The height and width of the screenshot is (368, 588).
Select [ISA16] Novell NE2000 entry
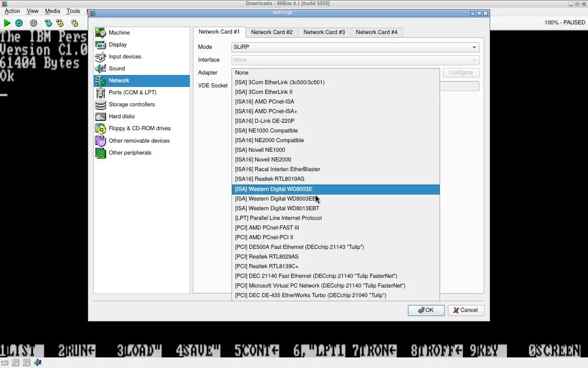coord(336,160)
